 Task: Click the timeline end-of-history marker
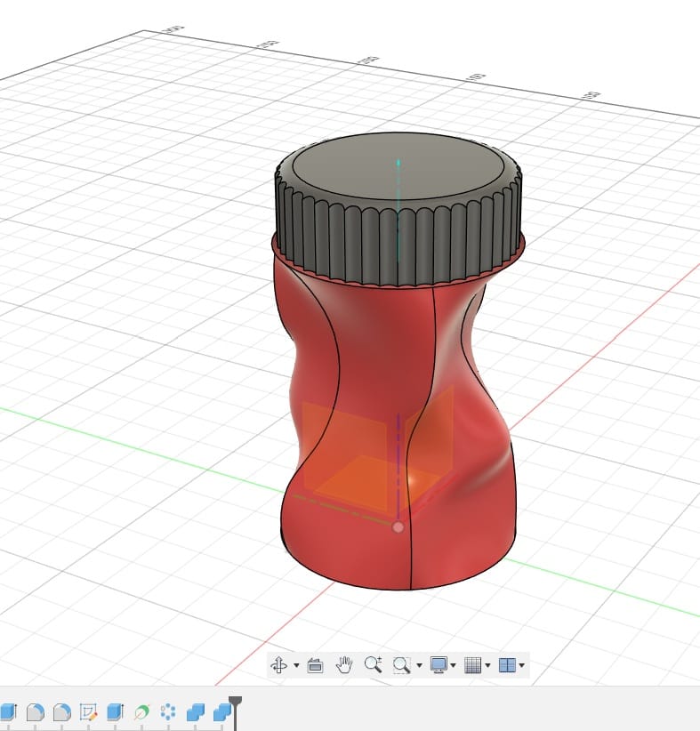click(236, 709)
